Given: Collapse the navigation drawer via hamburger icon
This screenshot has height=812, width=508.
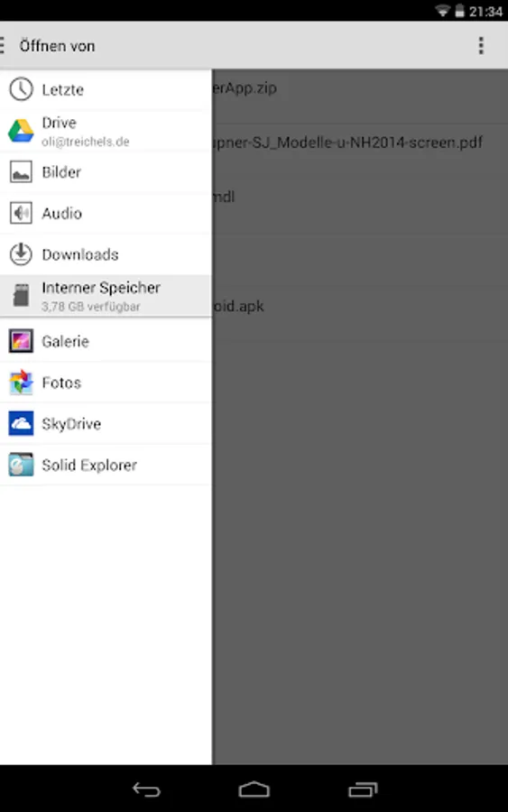Looking at the screenshot, I should (x=3, y=46).
